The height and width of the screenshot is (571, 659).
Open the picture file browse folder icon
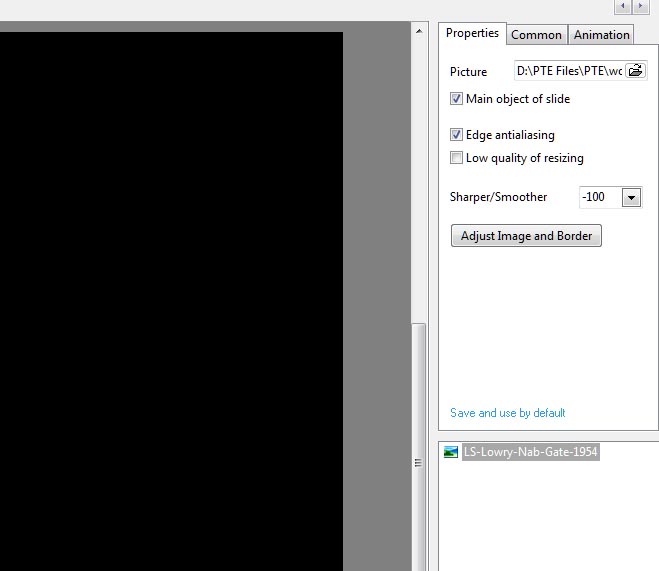click(636, 71)
